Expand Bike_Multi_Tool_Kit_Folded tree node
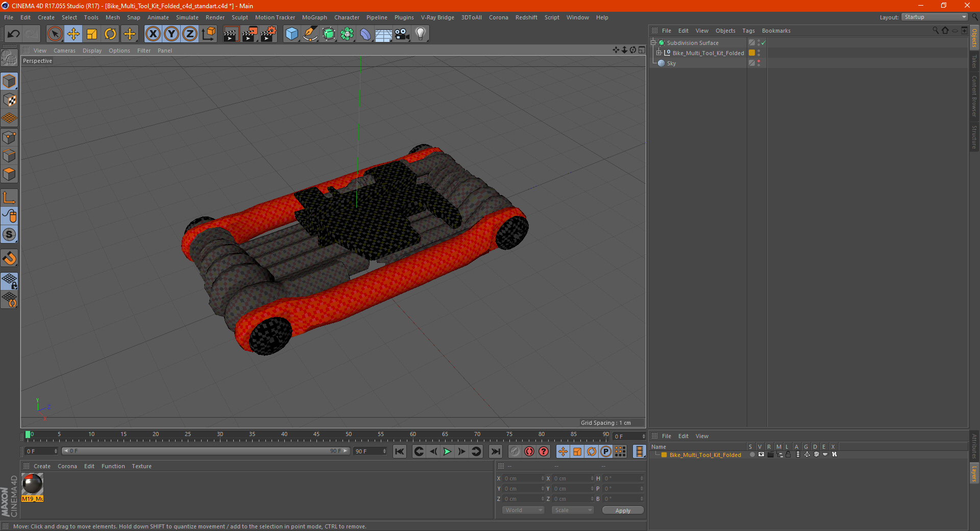980x531 pixels. (658, 53)
